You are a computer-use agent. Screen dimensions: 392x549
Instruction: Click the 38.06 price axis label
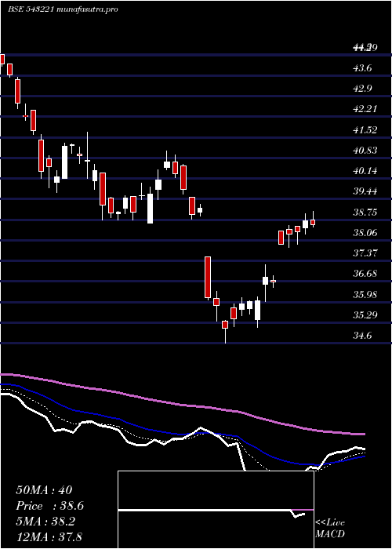365,233
